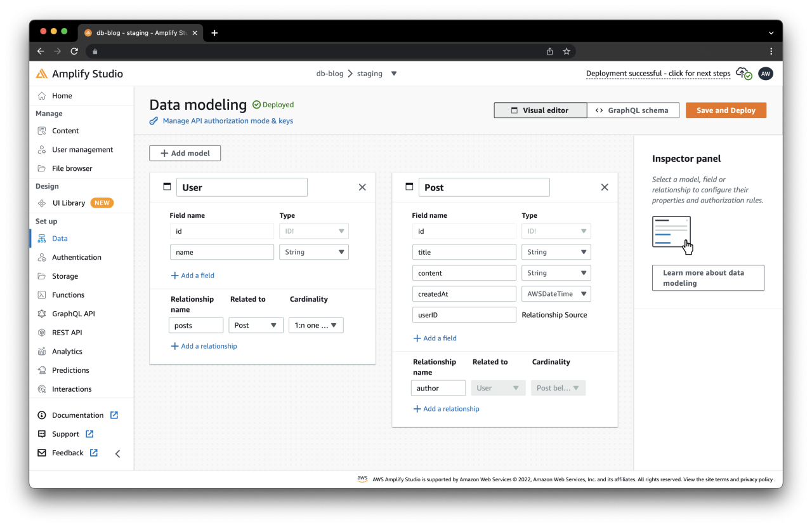Open the browser three-dot menu
The height and width of the screenshot is (527, 812).
(x=771, y=51)
